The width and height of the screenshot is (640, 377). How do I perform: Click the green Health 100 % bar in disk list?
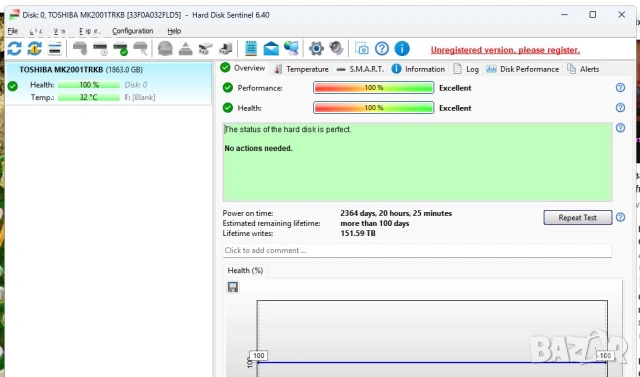pyautogui.click(x=89, y=85)
